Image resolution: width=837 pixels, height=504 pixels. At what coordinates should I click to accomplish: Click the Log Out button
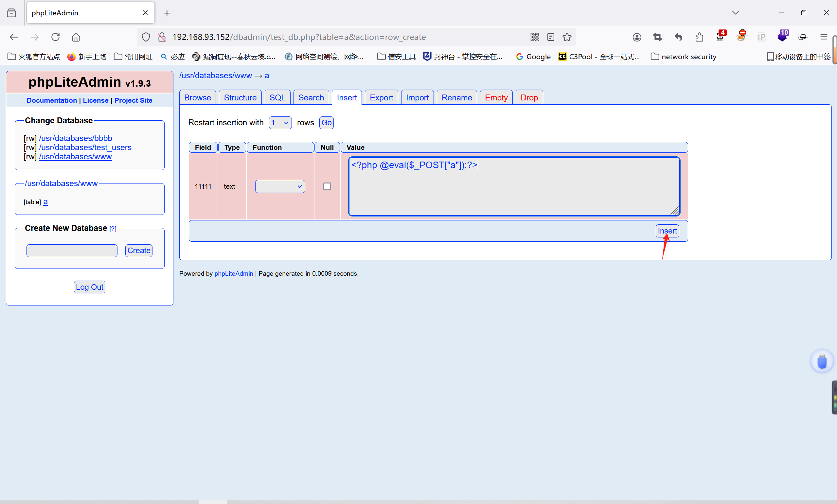[89, 287]
